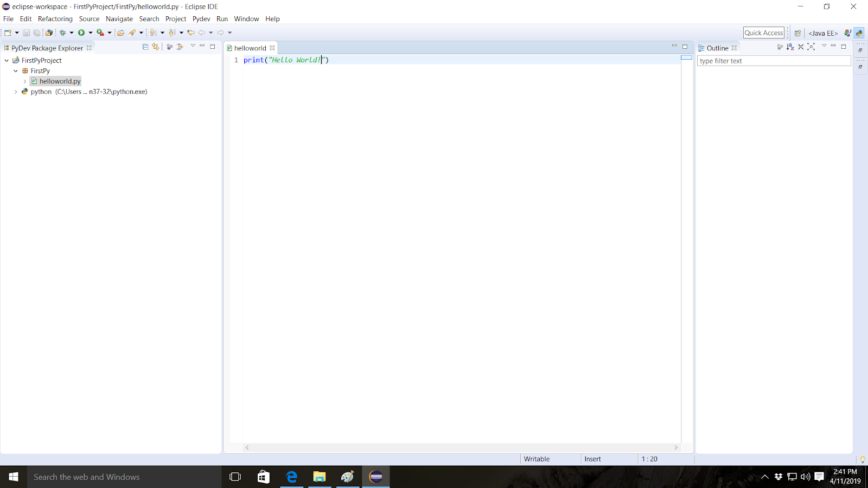
Task: Run the script using the green Run icon
Action: [x=81, y=32]
